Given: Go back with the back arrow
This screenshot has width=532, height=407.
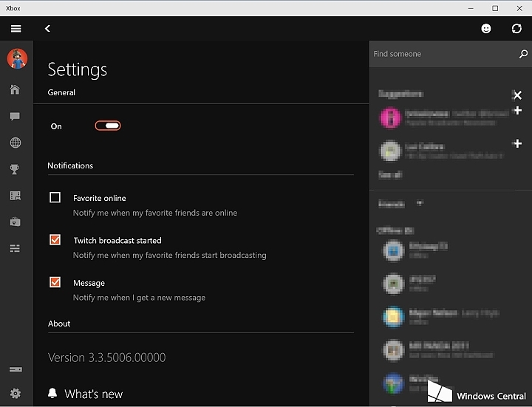Looking at the screenshot, I should pyautogui.click(x=47, y=29).
